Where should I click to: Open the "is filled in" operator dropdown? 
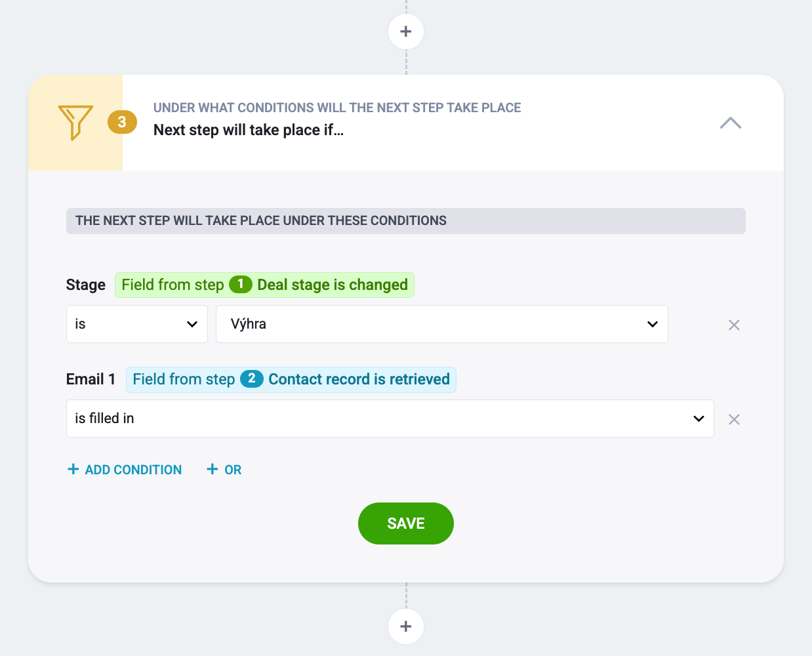[390, 419]
